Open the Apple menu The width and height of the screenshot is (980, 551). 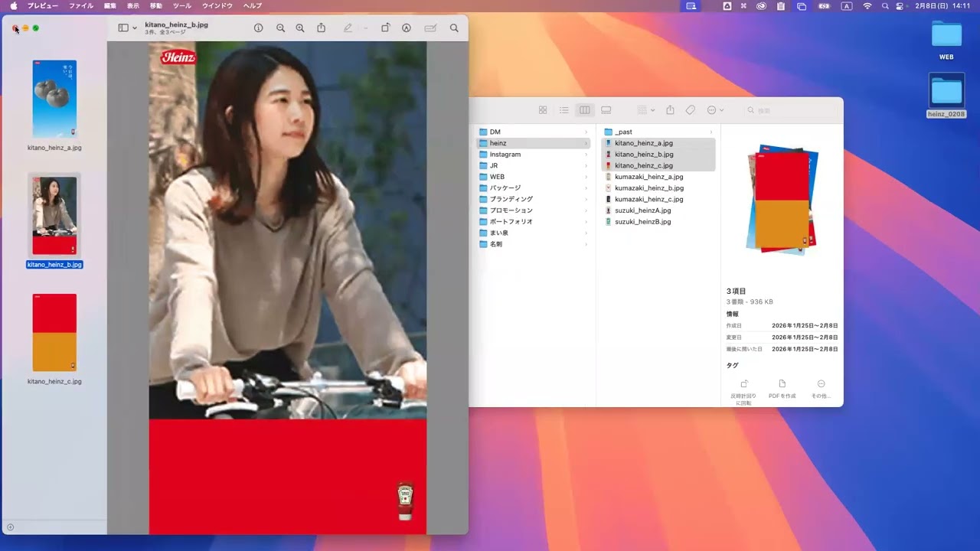pos(13,5)
